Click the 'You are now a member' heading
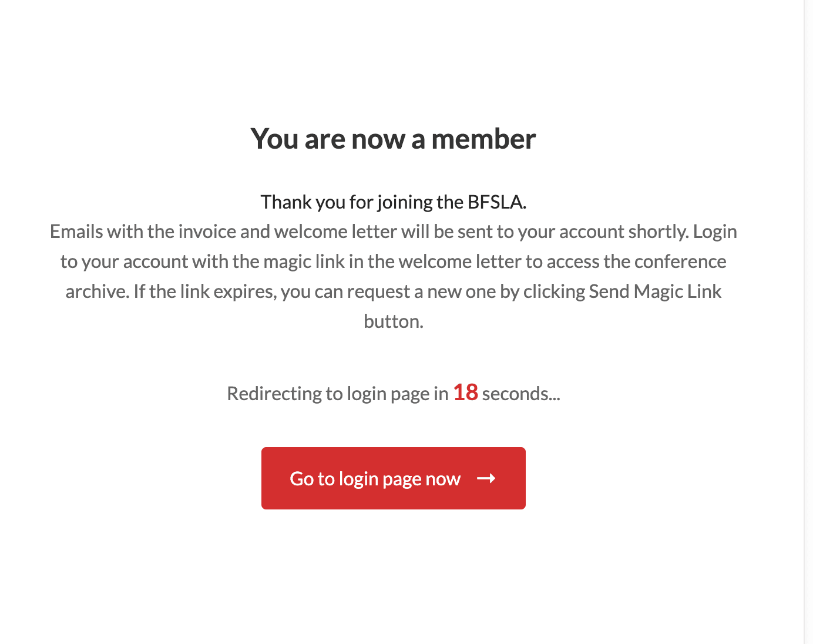Viewport: 813px width, 644px height. pos(393,139)
